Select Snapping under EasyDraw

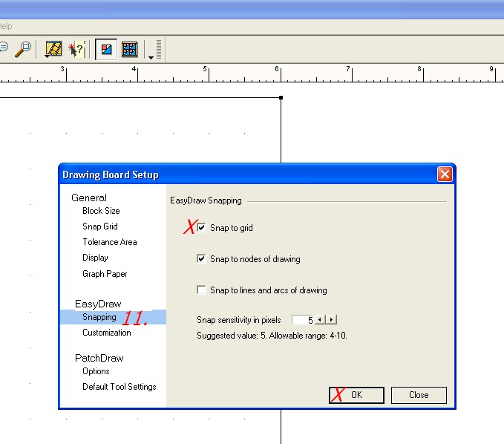pos(113,317)
